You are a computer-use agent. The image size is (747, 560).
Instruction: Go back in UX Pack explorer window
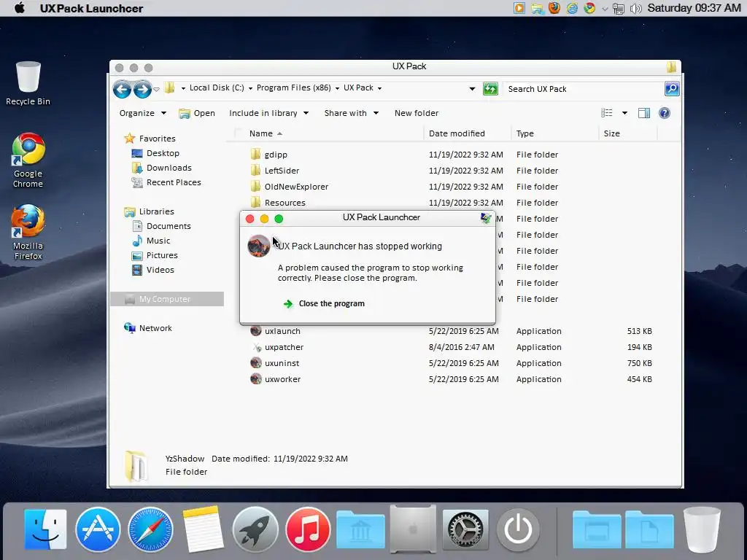tap(122, 89)
